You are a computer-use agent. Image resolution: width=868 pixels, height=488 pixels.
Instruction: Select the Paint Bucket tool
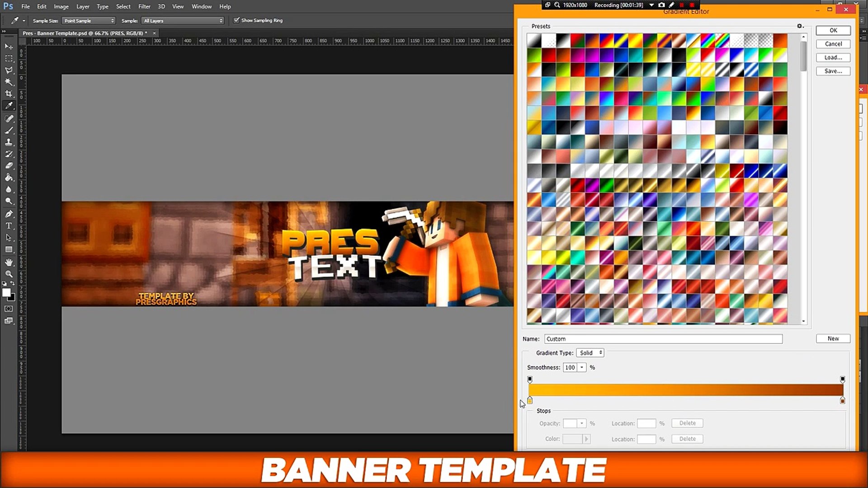(9, 178)
